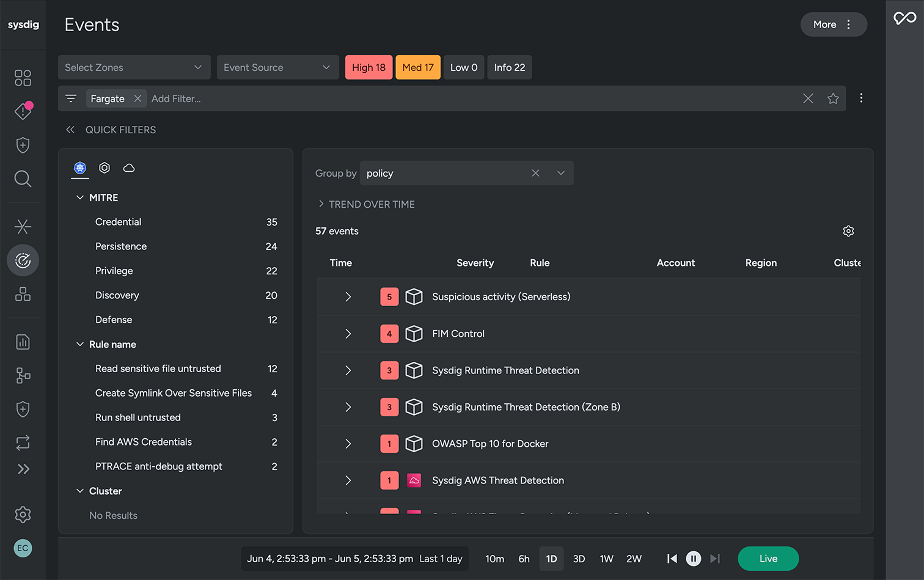Collapse the Rule name filter group
The height and width of the screenshot is (580, 924).
point(80,344)
